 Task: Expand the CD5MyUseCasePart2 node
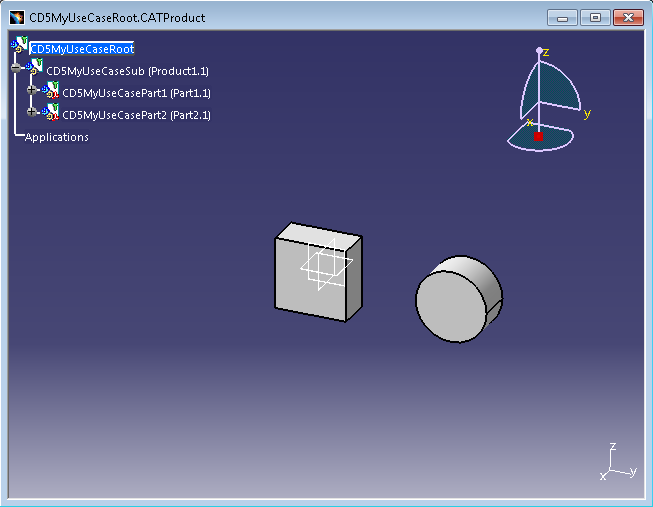32,113
